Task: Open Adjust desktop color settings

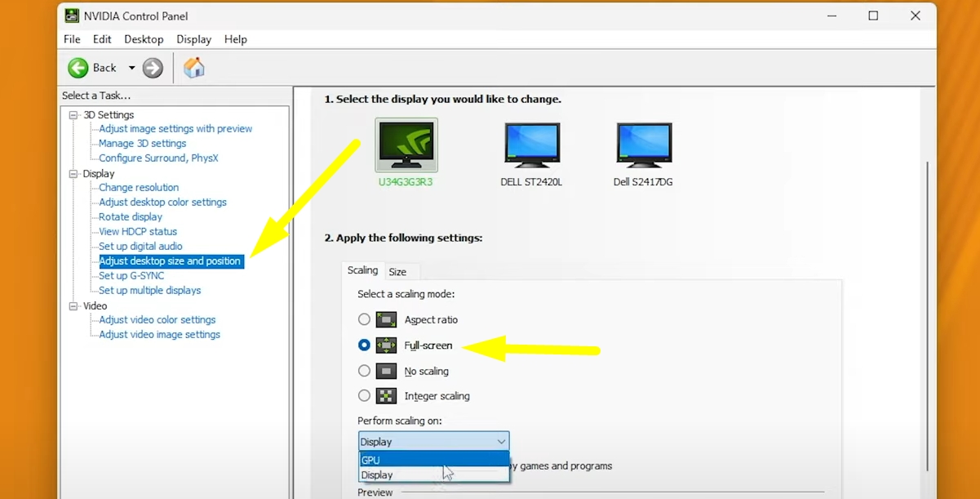Action: pos(163,203)
